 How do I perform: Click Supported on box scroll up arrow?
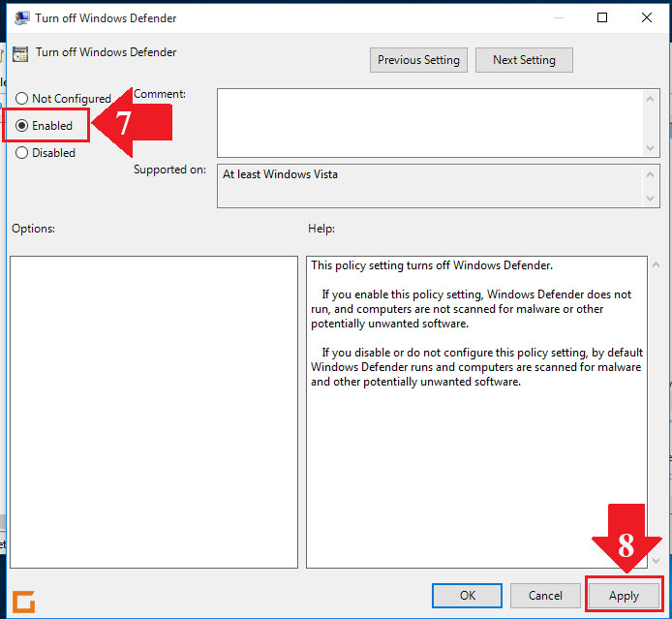[x=650, y=174]
